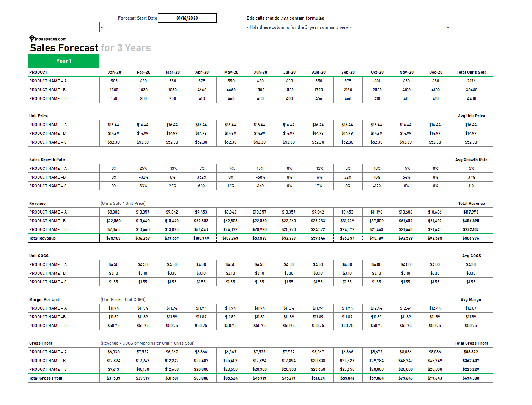Select grand total revenue cell $806,976

tap(471, 238)
